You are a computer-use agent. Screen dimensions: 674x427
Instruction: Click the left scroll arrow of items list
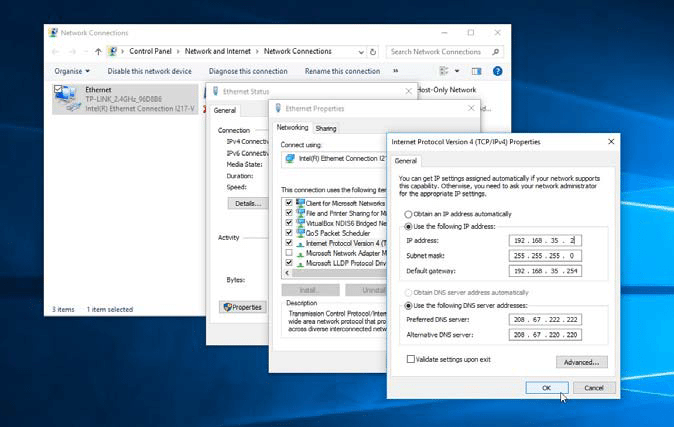287,273
